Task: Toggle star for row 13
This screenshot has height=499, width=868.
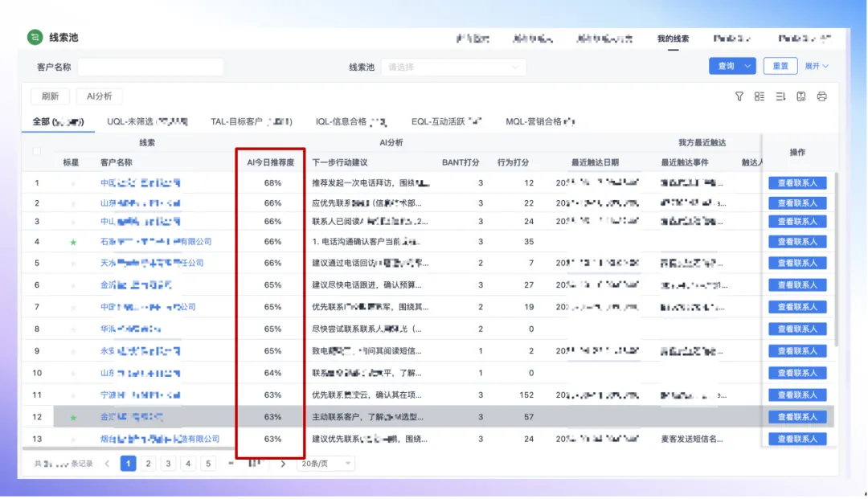Action: 73,440
